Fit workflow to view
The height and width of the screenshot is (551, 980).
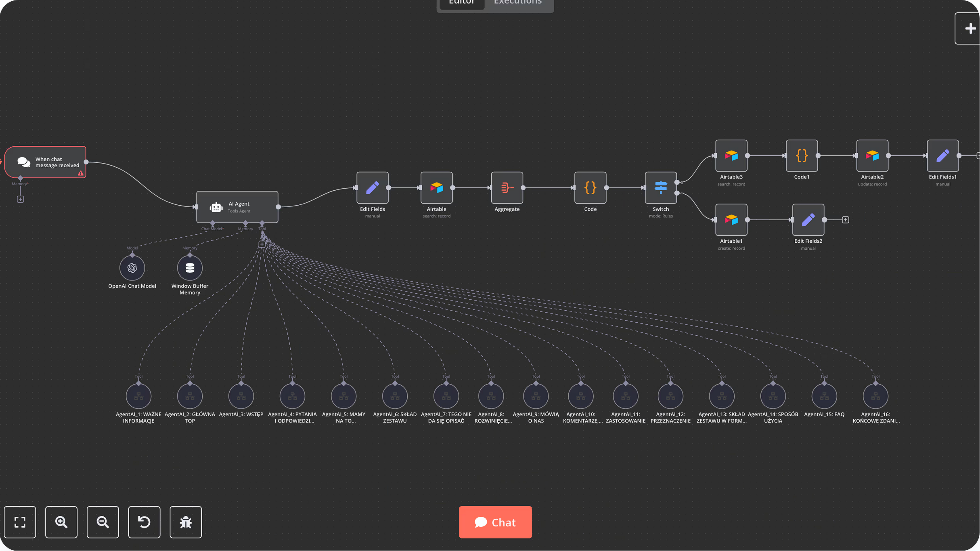[20, 522]
